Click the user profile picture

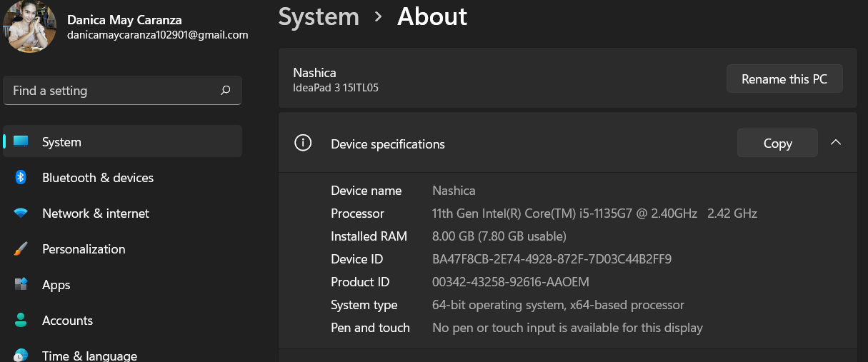(31, 26)
